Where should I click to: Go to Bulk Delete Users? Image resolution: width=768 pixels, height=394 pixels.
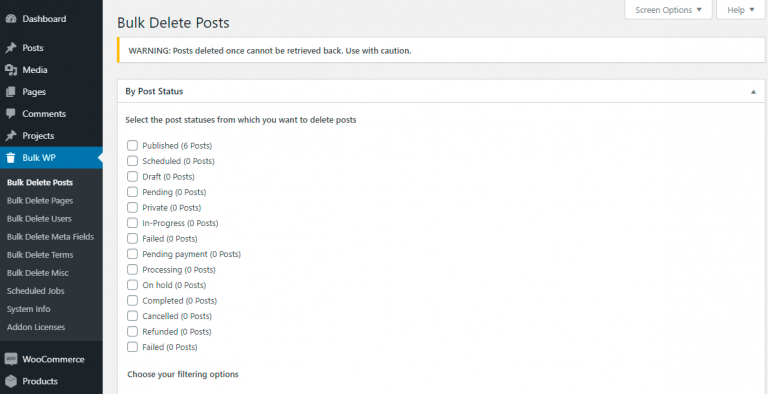(39, 219)
